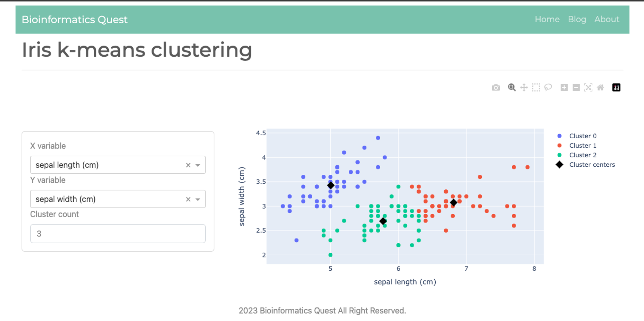Activate the Pan tool in modebar

click(x=524, y=87)
